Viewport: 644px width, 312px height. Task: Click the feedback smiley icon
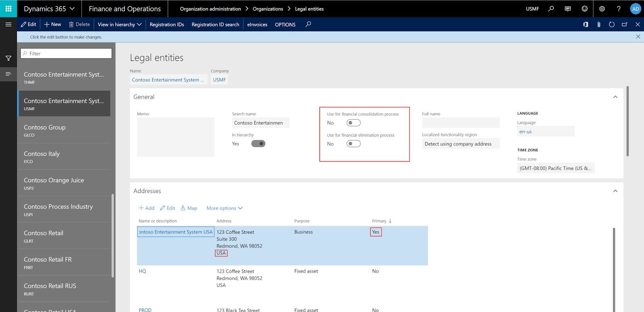(584, 8)
